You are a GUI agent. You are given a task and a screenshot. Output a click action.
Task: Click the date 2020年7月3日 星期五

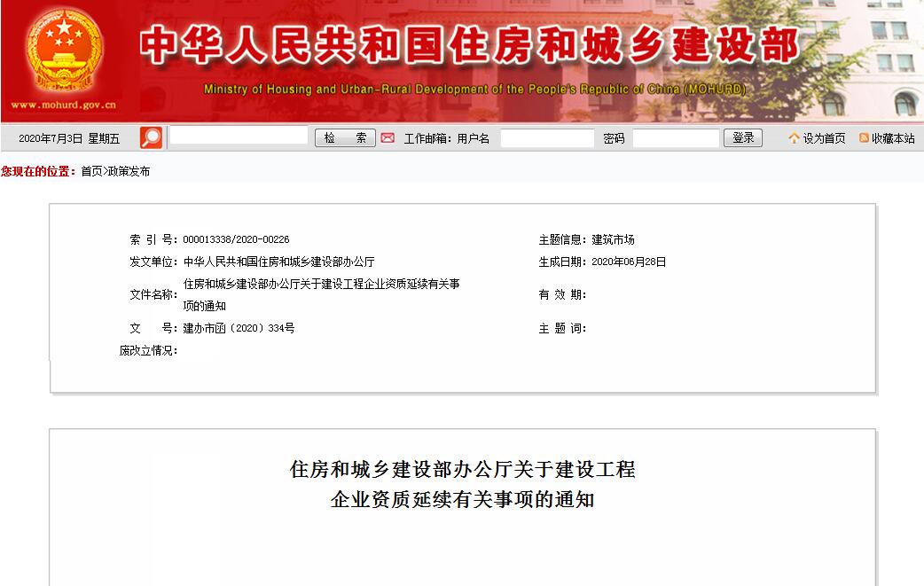click(x=69, y=138)
